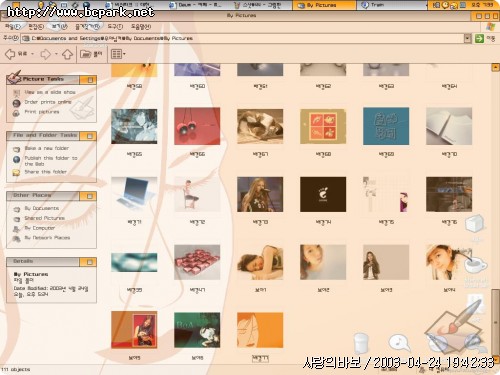
Task: Collapse the File and Folder Tasks panel
Action: coord(90,136)
